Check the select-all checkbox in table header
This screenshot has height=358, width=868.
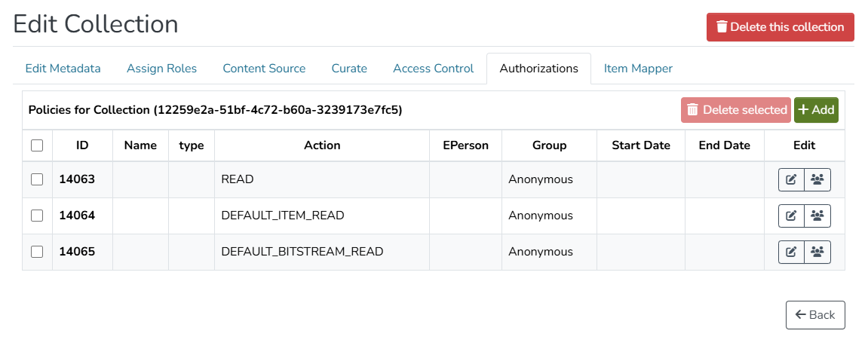pos(37,145)
